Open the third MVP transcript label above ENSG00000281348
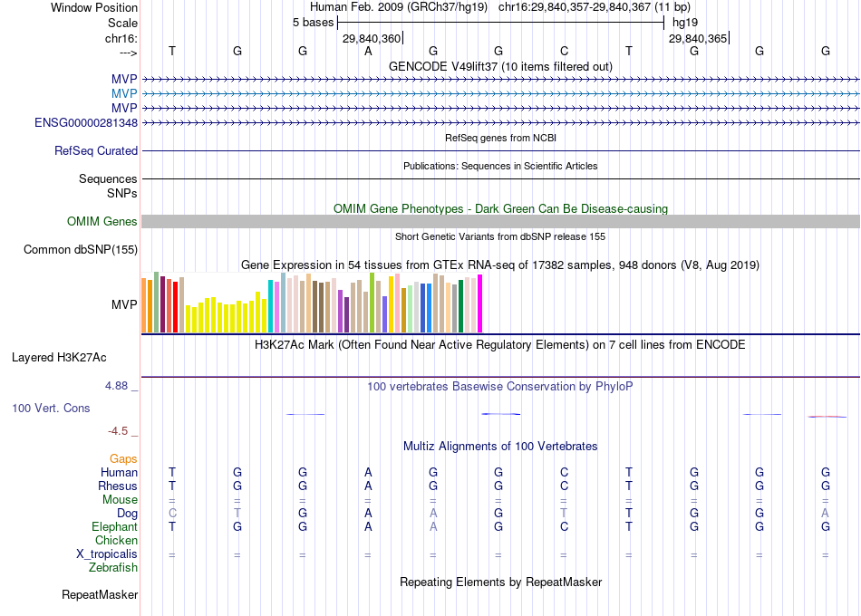The width and height of the screenshot is (861, 616). 124,108
